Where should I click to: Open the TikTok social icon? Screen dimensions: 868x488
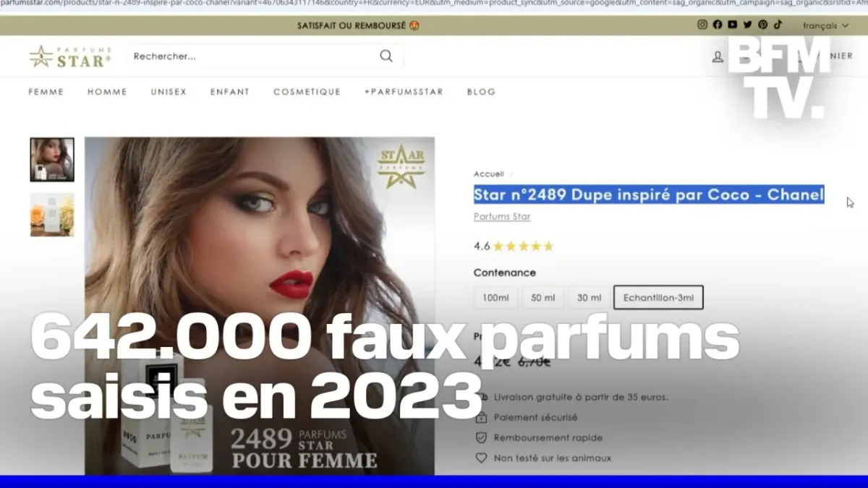tap(778, 25)
